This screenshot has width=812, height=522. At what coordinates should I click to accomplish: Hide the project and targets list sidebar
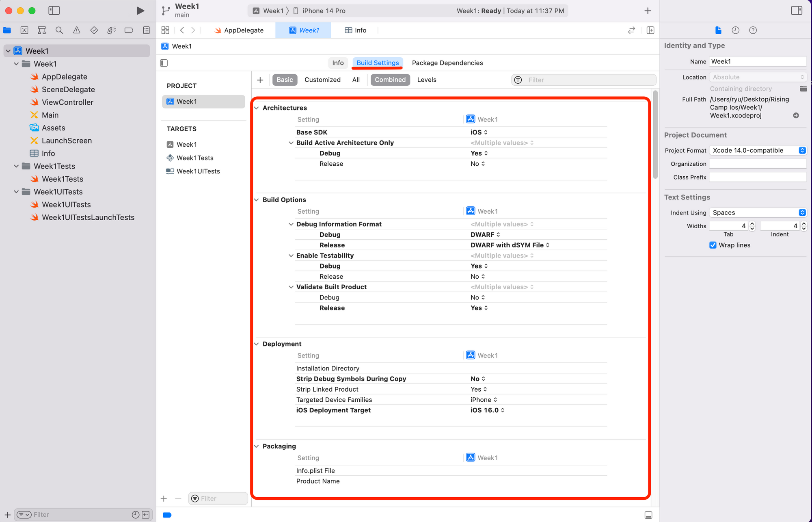(164, 63)
